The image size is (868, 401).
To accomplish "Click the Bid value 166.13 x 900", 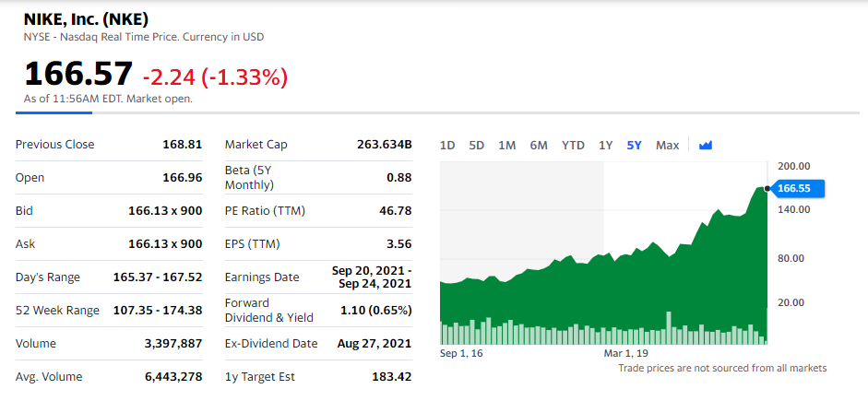I will [165, 211].
